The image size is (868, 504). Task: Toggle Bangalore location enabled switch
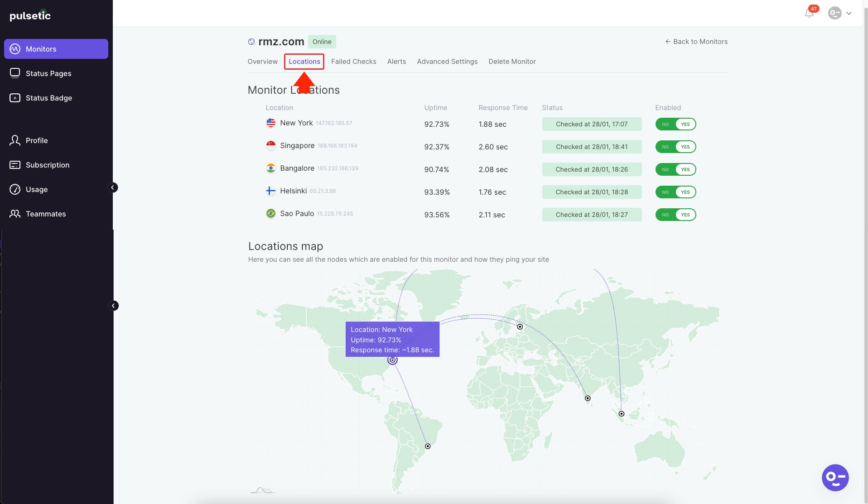pos(675,169)
